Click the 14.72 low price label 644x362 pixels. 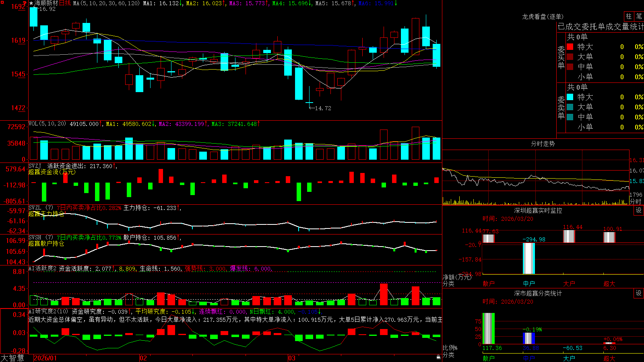(x=323, y=108)
